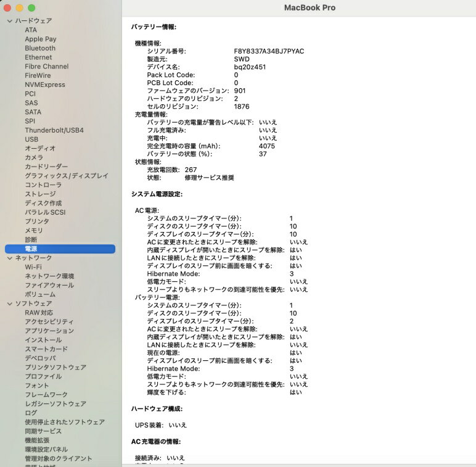476x467 pixels.
Task: Open the ログ software entry
Action: click(x=31, y=413)
